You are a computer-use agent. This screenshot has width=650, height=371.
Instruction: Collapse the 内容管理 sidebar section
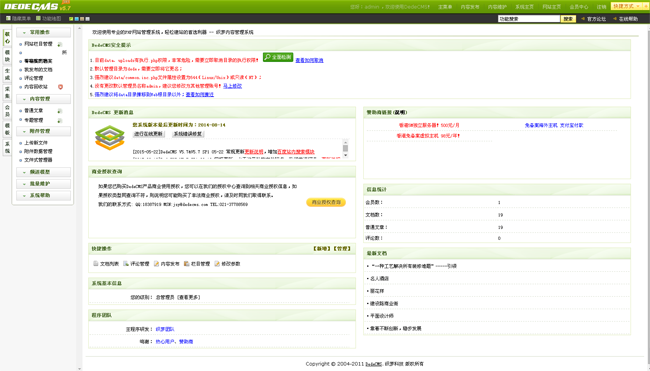pos(44,99)
